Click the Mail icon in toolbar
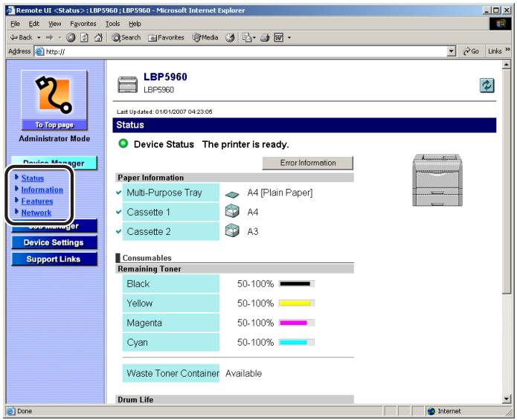 coord(247,38)
